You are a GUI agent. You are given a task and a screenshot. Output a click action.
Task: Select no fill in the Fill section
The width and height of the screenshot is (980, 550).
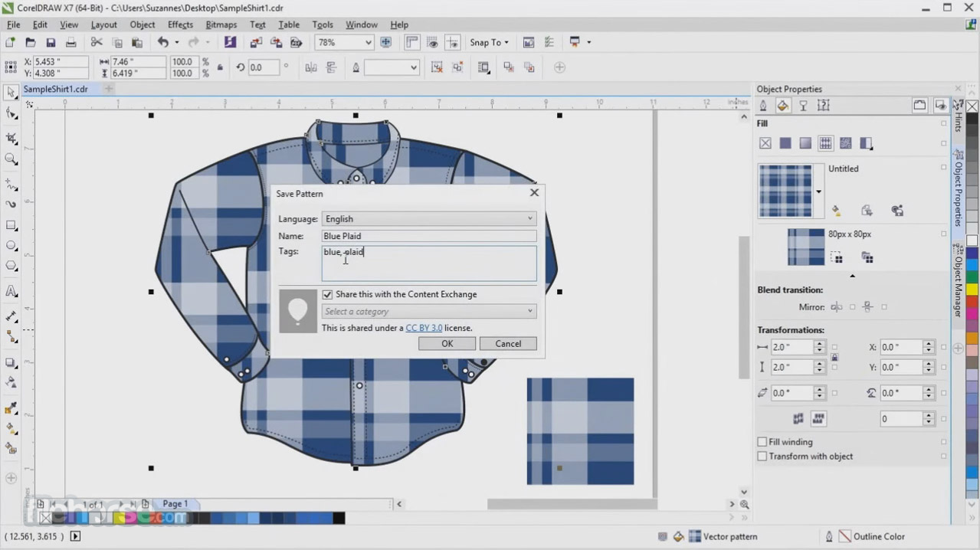click(x=765, y=142)
